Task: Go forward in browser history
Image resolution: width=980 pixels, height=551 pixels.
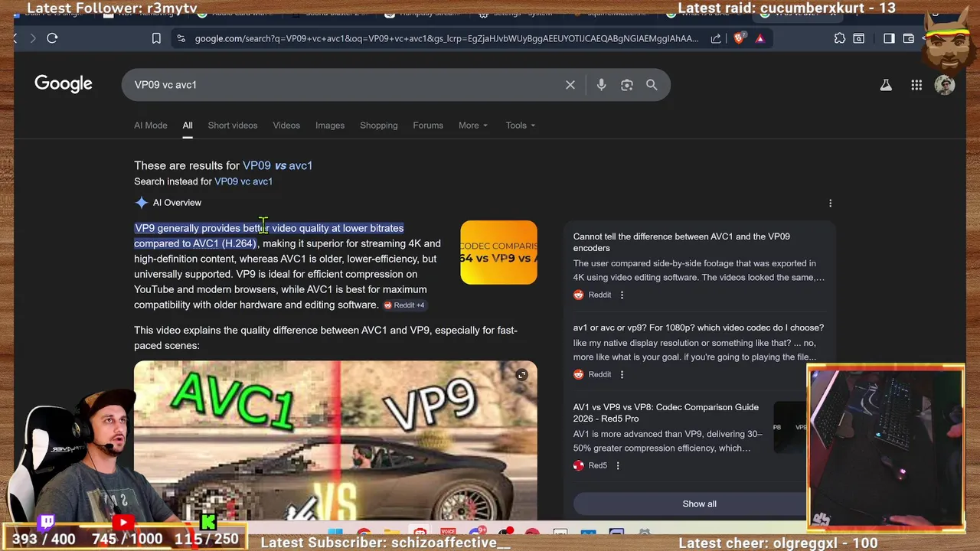Action: [32, 38]
